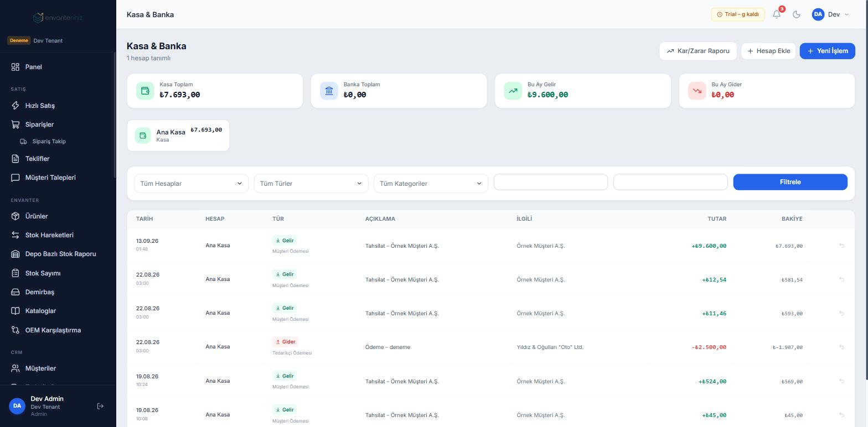Expand the Tüm Türler dropdown
The width and height of the screenshot is (868, 427).
pos(311,184)
